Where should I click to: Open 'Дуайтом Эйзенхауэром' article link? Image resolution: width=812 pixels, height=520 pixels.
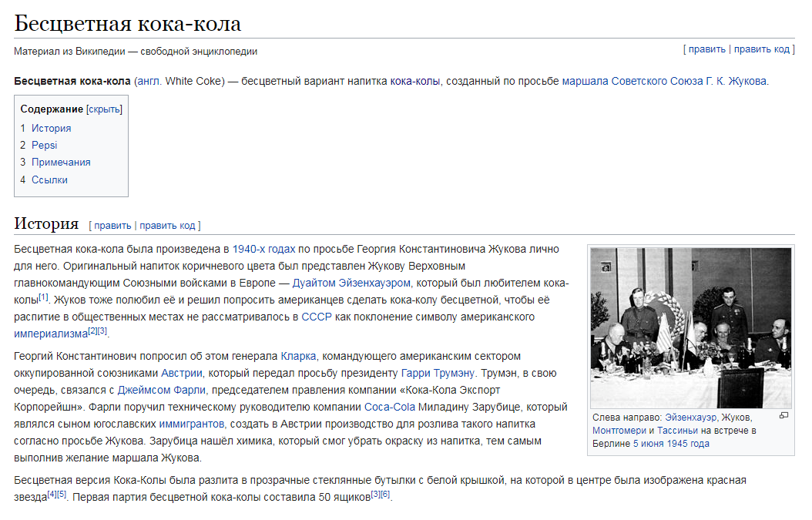coord(351,283)
